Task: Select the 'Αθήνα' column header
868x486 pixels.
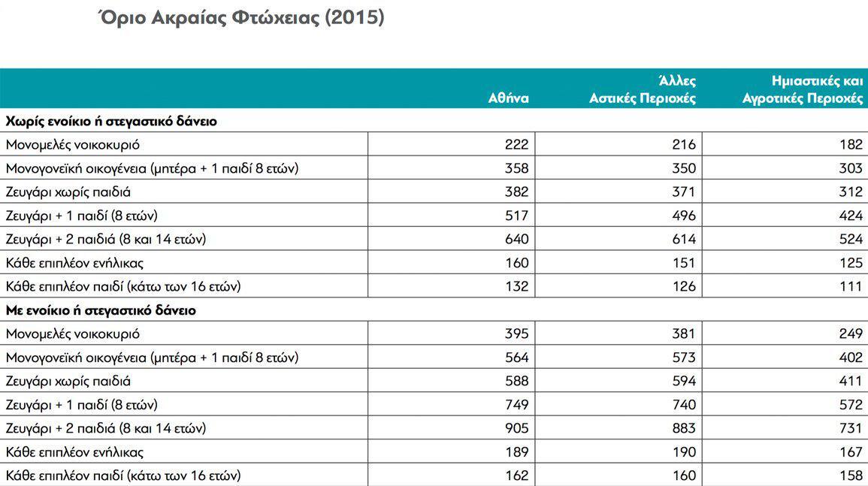Action: click(x=508, y=98)
